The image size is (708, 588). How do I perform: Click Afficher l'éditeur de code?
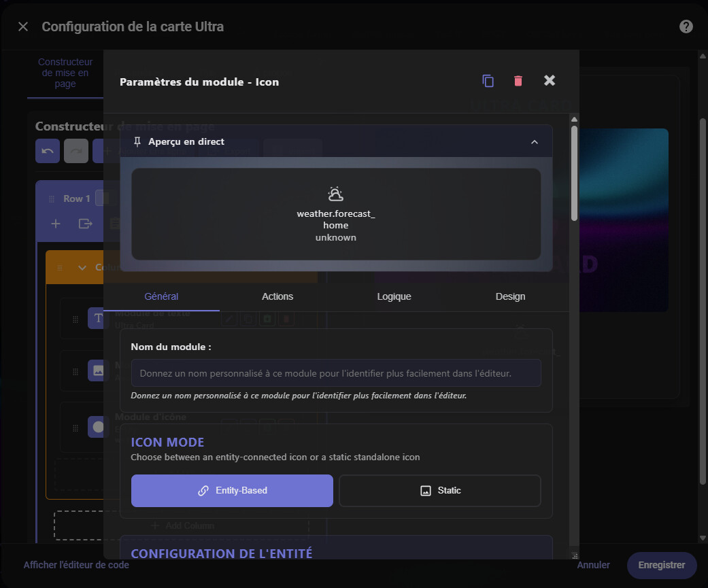coord(76,565)
